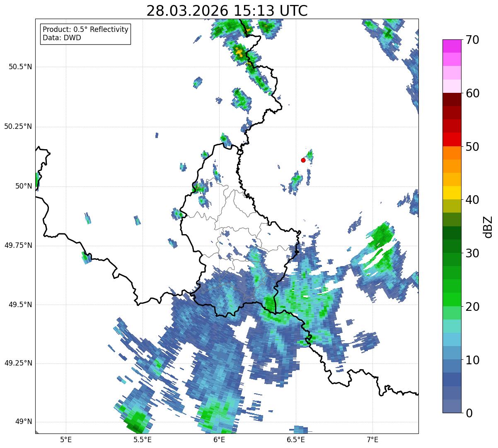The width and height of the screenshot is (498, 448).
Task: Click the title 28.03.2026 15:13 UTC
Action: point(227,11)
